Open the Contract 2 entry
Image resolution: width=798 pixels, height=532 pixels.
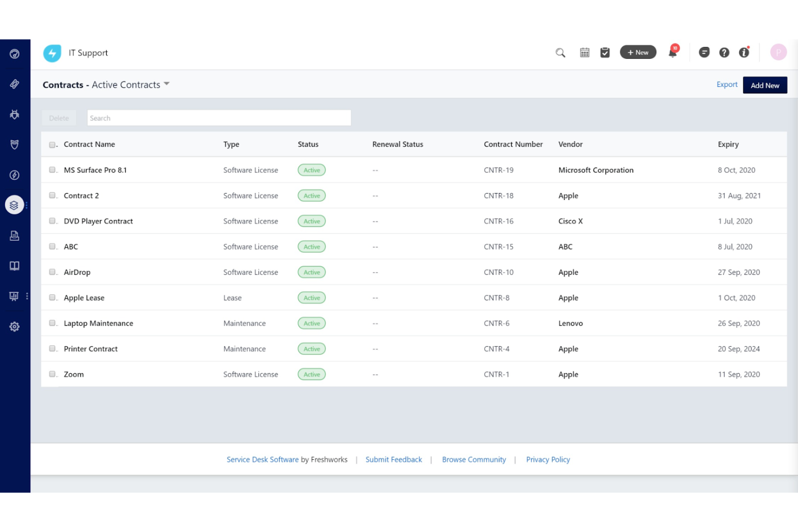[81, 196]
